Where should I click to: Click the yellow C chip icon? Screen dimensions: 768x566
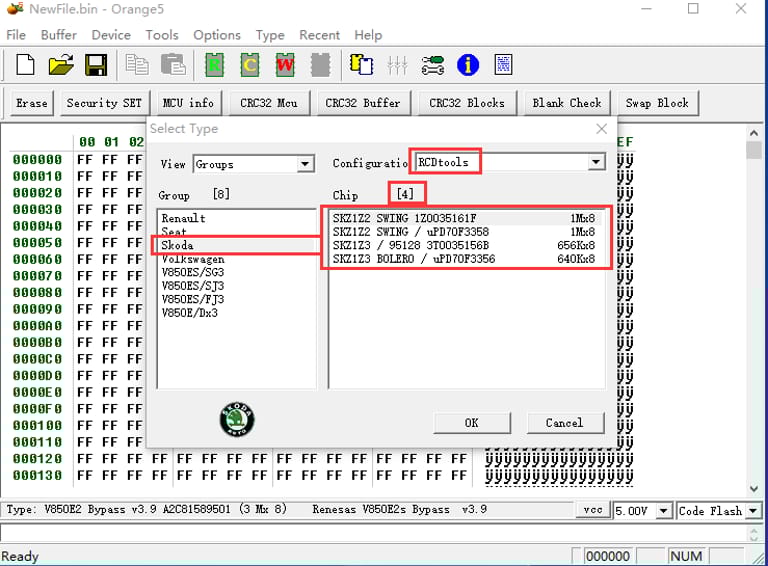click(x=250, y=65)
